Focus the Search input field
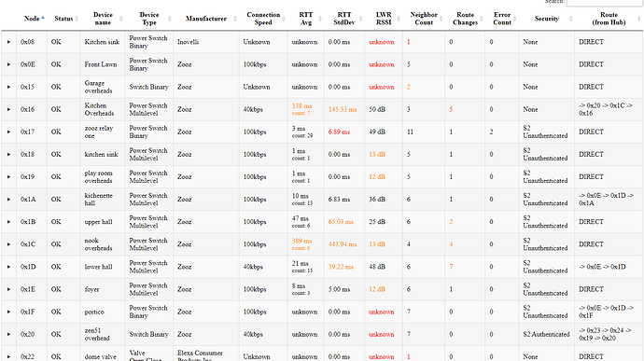Viewport: 644px width, 361px height. pyautogui.click(x=604, y=3)
